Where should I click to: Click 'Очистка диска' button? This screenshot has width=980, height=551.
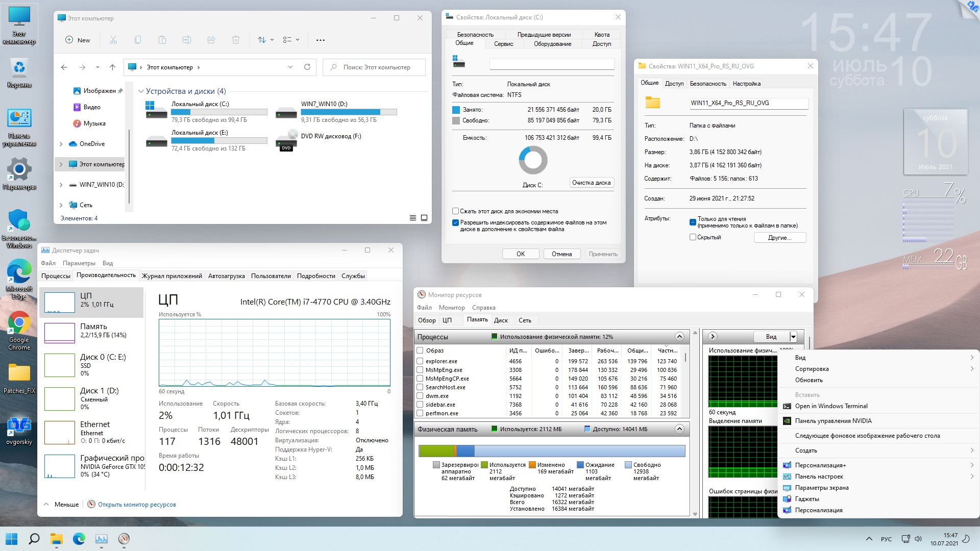[x=591, y=183]
